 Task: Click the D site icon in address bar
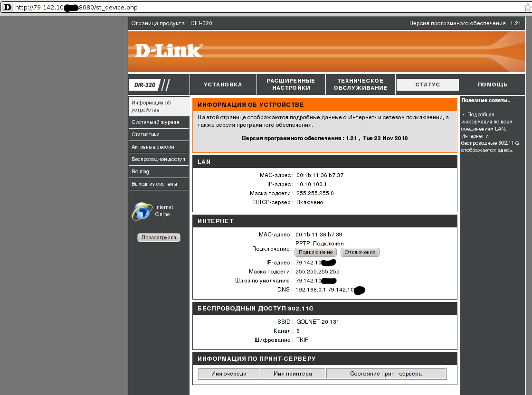point(7,7)
